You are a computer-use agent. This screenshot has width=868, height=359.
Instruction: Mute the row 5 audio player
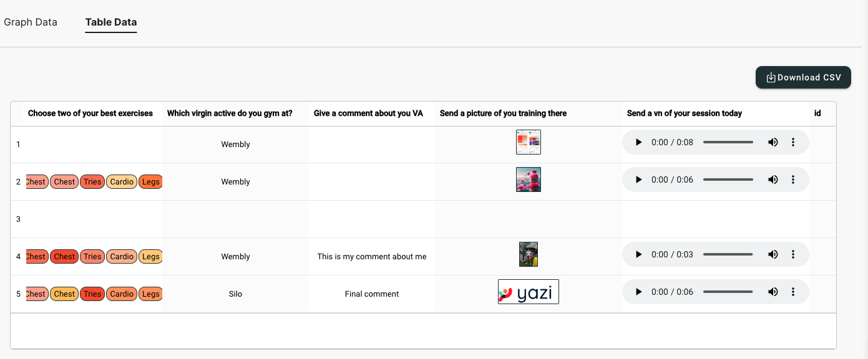click(773, 292)
